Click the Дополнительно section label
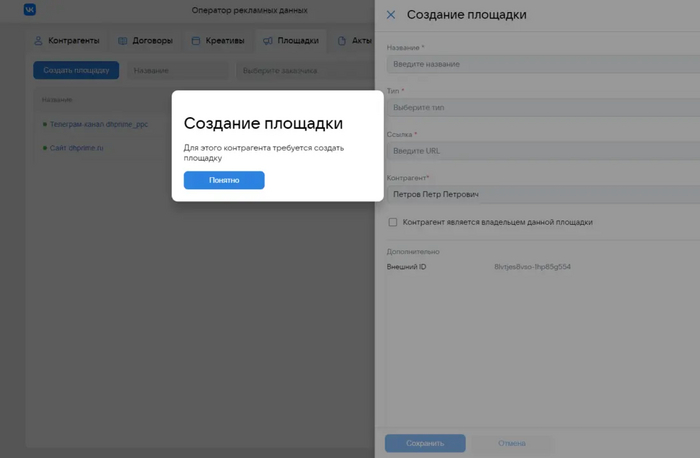Viewport: 700px width, 458px height. coord(413,252)
